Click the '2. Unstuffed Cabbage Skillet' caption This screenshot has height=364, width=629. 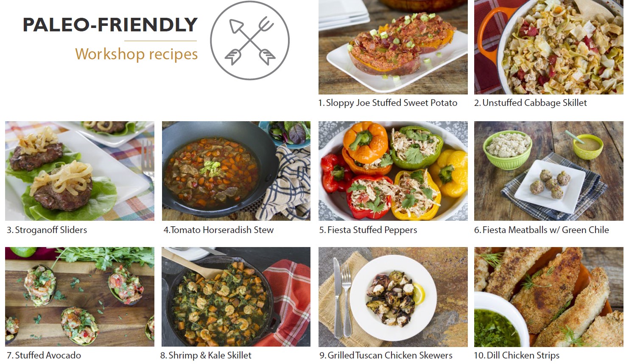pyautogui.click(x=531, y=103)
